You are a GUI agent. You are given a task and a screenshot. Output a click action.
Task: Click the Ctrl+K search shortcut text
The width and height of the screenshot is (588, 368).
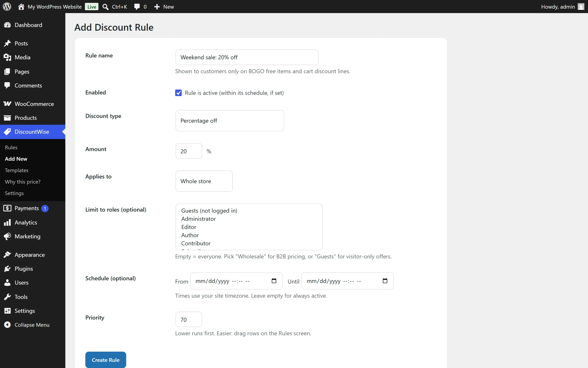click(119, 7)
